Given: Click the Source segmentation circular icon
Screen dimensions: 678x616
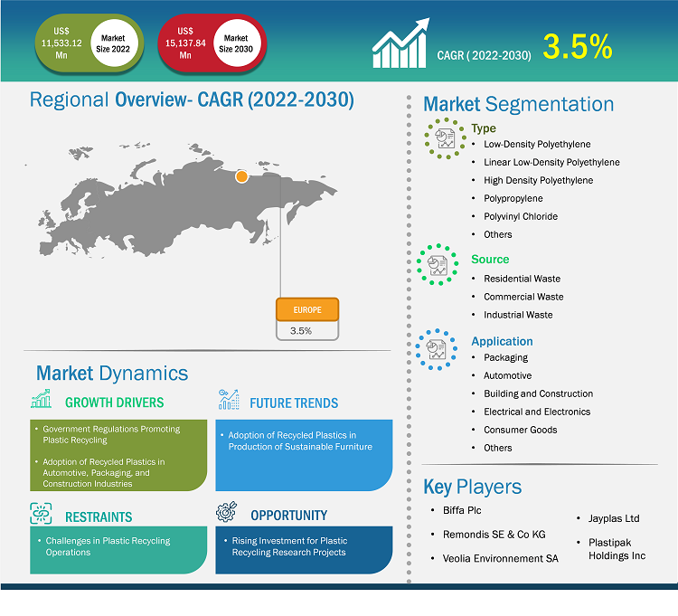Looking at the screenshot, I should coord(438,265).
